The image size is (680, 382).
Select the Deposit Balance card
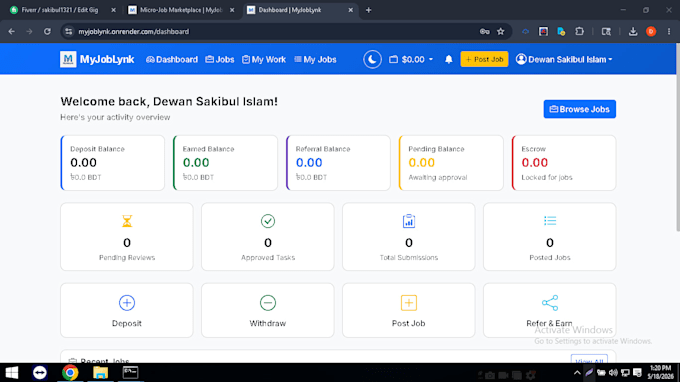(113, 163)
